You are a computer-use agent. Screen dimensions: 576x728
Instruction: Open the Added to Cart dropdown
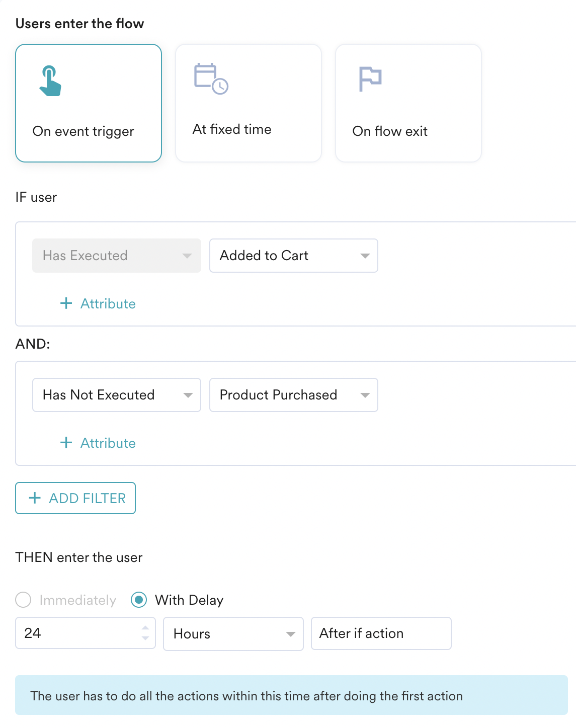(293, 256)
